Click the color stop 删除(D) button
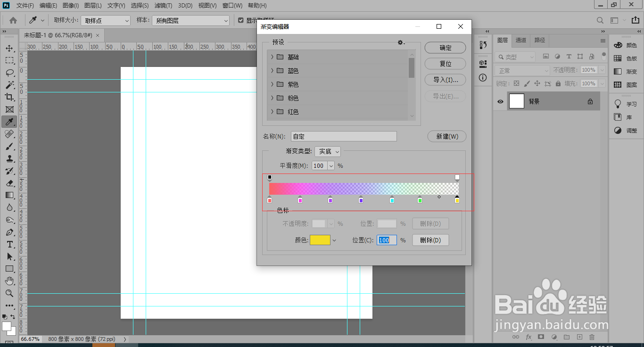The height and width of the screenshot is (347, 644). pyautogui.click(x=430, y=240)
